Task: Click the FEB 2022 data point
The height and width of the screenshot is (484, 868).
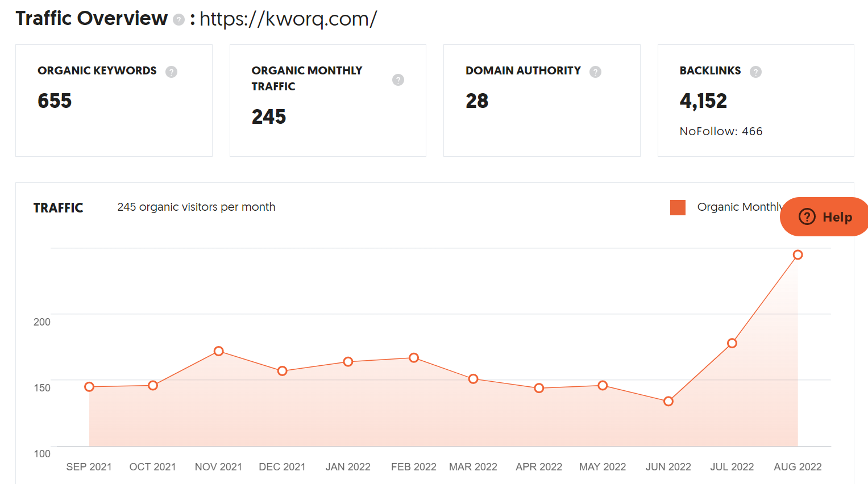Action: (x=414, y=358)
